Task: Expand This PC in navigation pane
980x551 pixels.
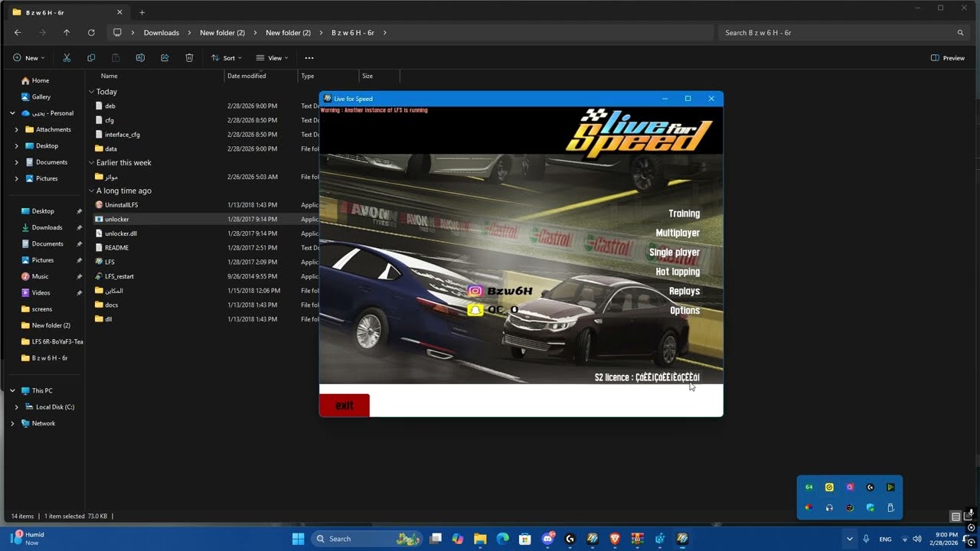Action: pos(12,391)
